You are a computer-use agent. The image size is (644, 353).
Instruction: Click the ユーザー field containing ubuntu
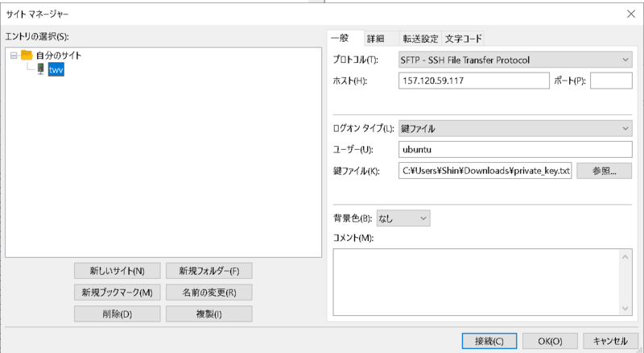[x=515, y=149]
